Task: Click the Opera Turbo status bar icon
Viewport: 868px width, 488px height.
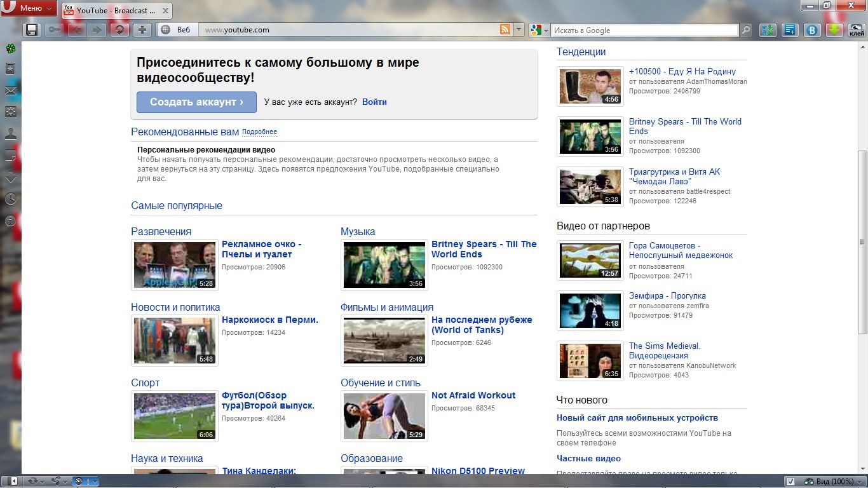Action: (85, 481)
